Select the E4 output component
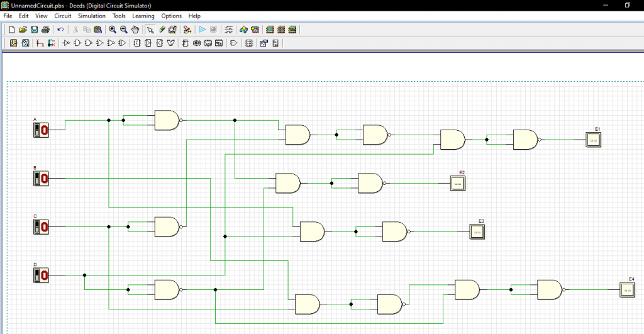 point(628,289)
